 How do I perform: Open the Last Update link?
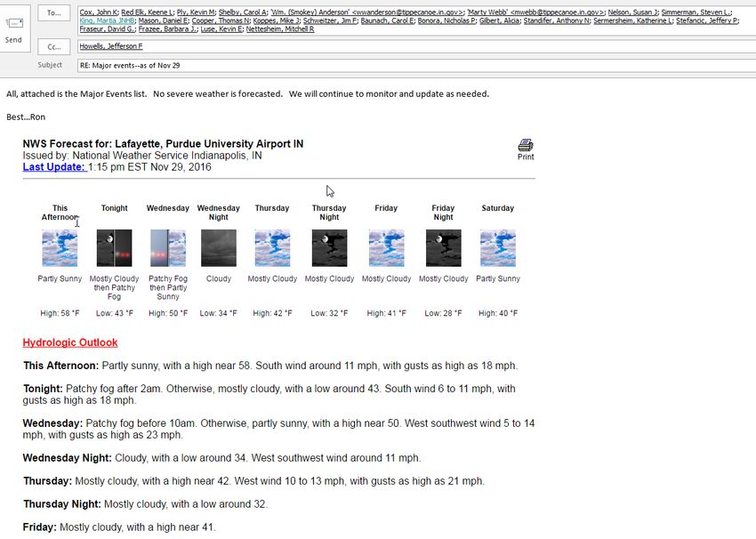(54, 167)
